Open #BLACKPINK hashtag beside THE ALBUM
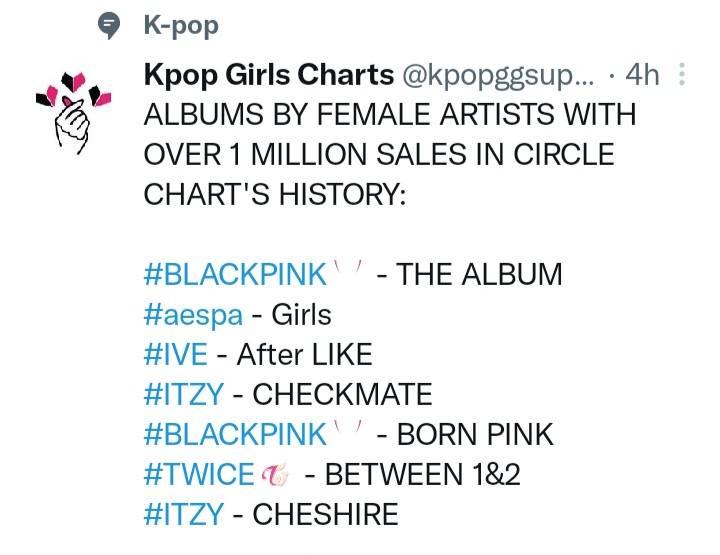The height and width of the screenshot is (555, 720). click(x=235, y=275)
